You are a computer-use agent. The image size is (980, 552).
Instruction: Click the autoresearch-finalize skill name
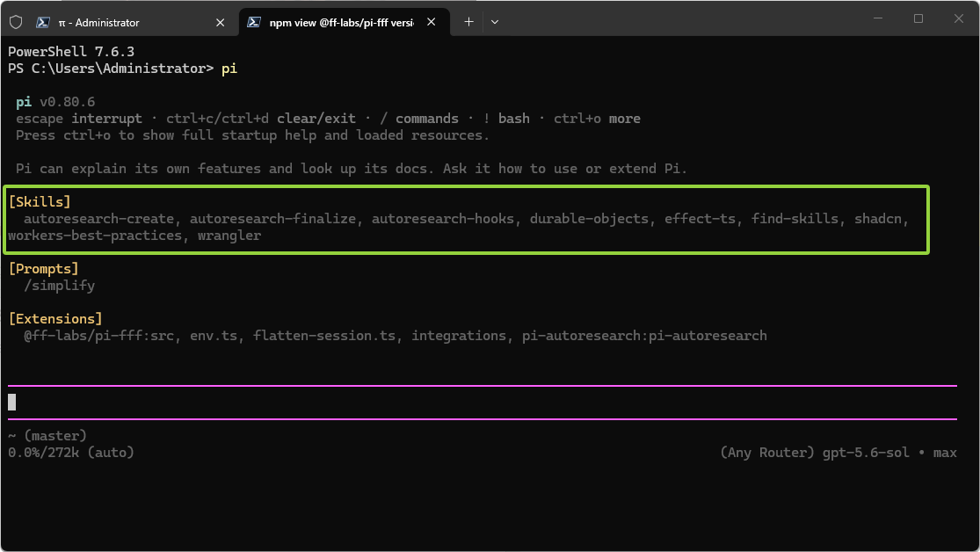[273, 219]
